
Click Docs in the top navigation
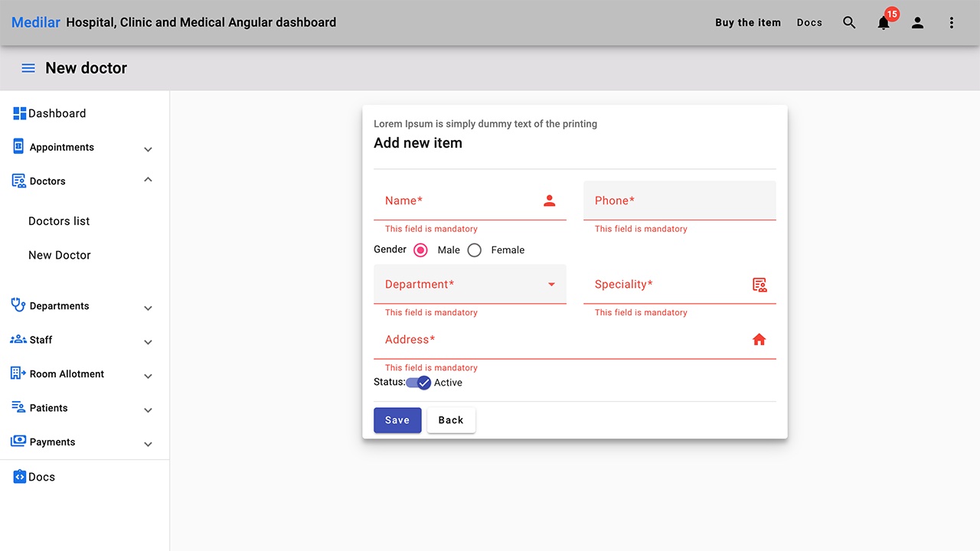point(809,22)
